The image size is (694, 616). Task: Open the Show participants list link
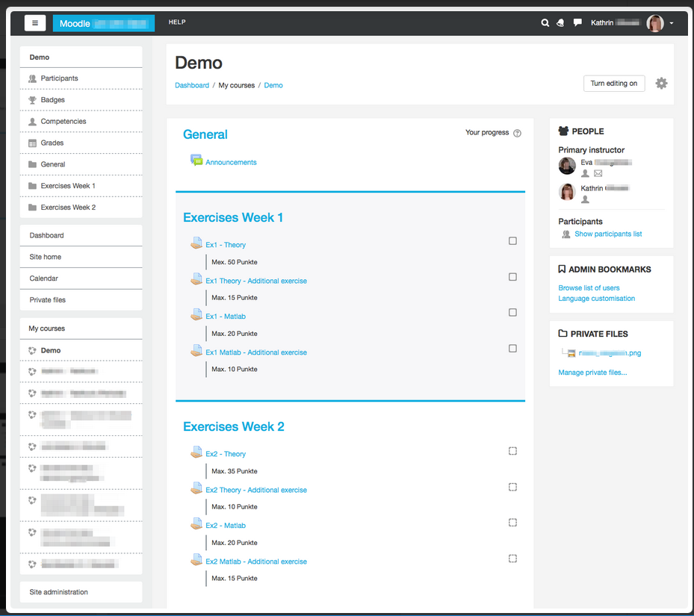(x=608, y=234)
